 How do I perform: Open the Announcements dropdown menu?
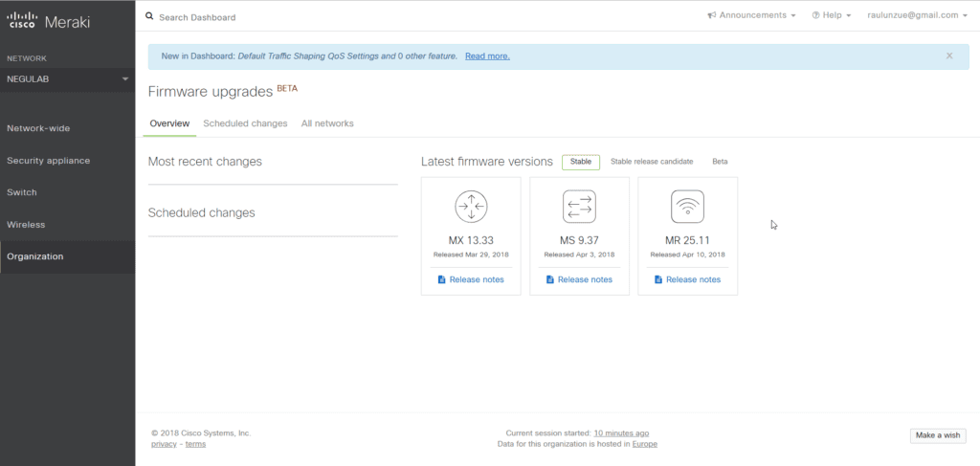point(752,15)
